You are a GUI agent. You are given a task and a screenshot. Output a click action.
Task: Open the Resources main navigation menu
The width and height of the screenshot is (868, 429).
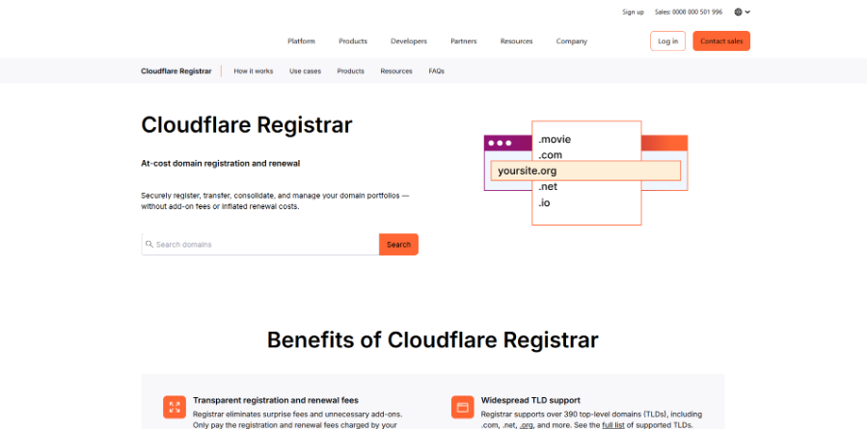[516, 40]
